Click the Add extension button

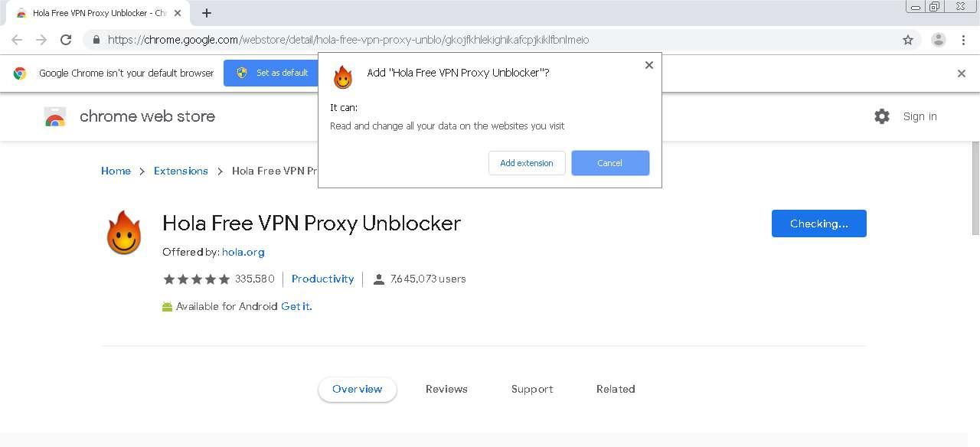(x=527, y=163)
